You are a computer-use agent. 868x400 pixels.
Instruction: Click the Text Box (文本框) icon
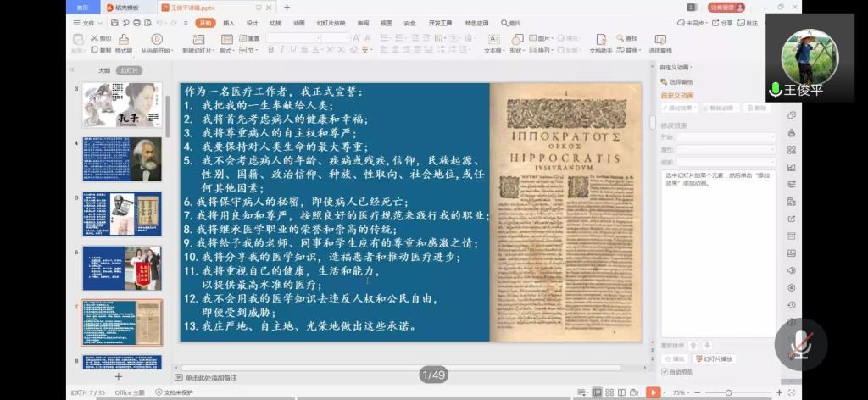pos(494,39)
